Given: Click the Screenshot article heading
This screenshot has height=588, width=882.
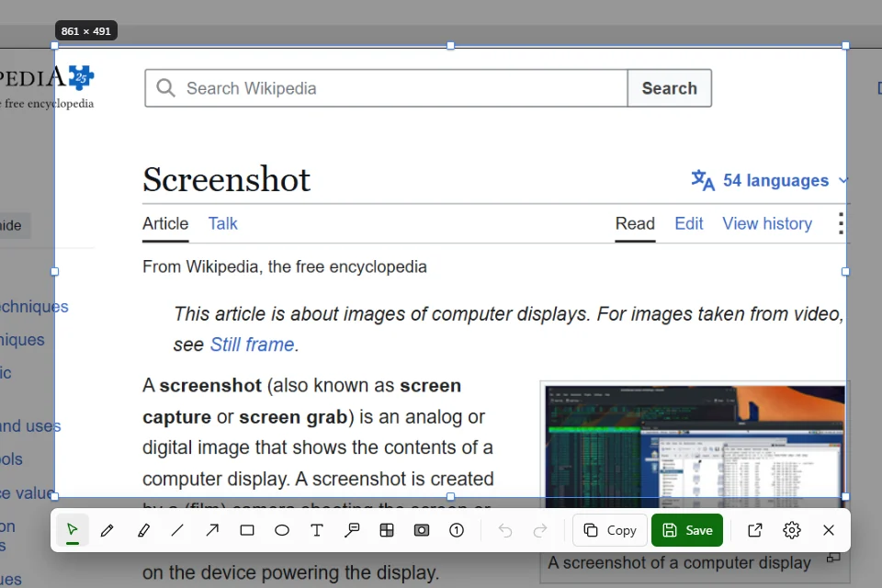Looking at the screenshot, I should 226,179.
